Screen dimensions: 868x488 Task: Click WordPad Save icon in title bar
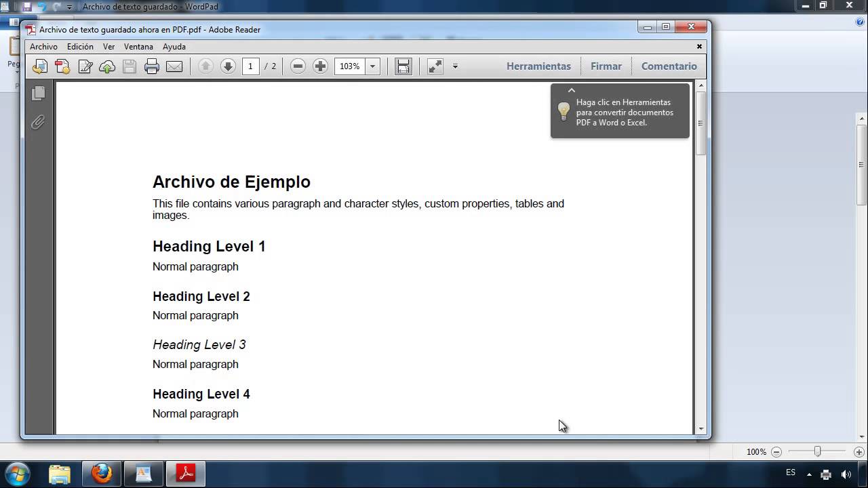pos(26,7)
